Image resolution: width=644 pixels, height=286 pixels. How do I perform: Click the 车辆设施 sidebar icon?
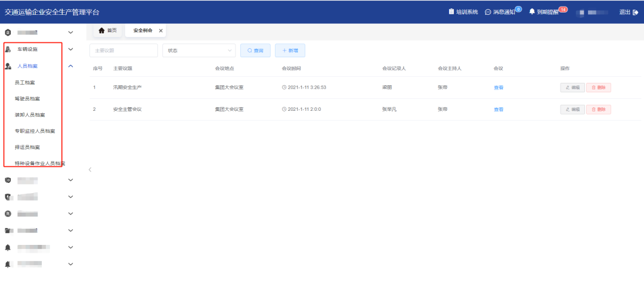coord(8,49)
